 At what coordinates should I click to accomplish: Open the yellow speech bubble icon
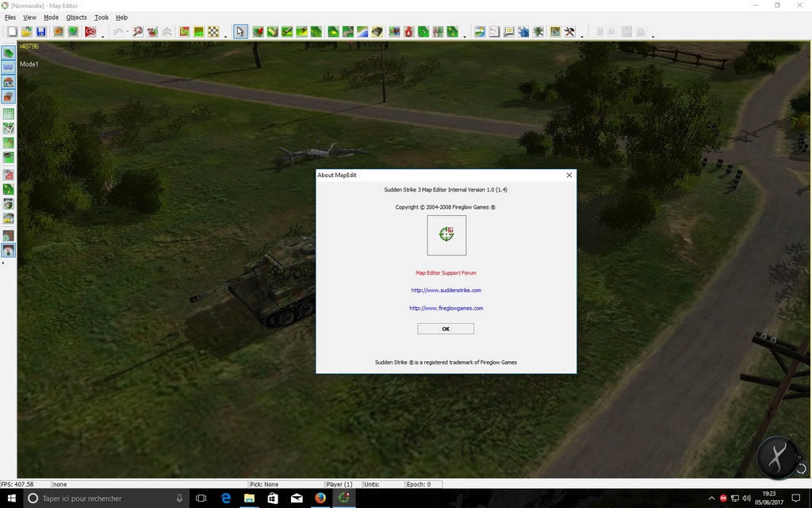[x=509, y=32]
